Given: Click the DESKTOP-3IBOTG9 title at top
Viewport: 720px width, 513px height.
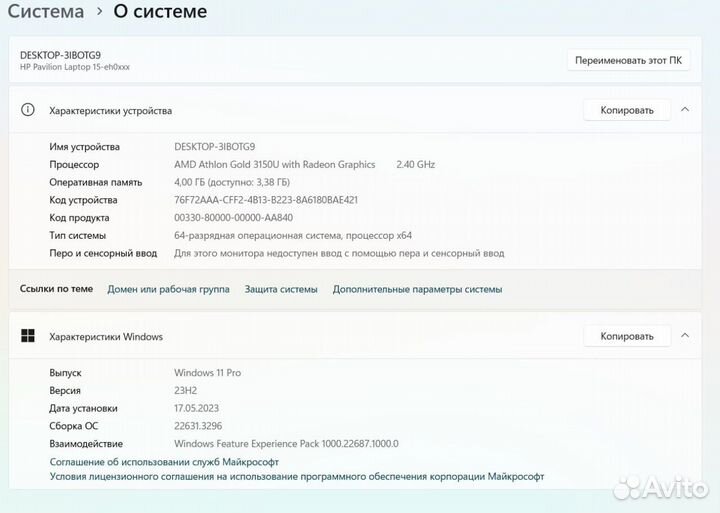Looking at the screenshot, I should (60, 55).
